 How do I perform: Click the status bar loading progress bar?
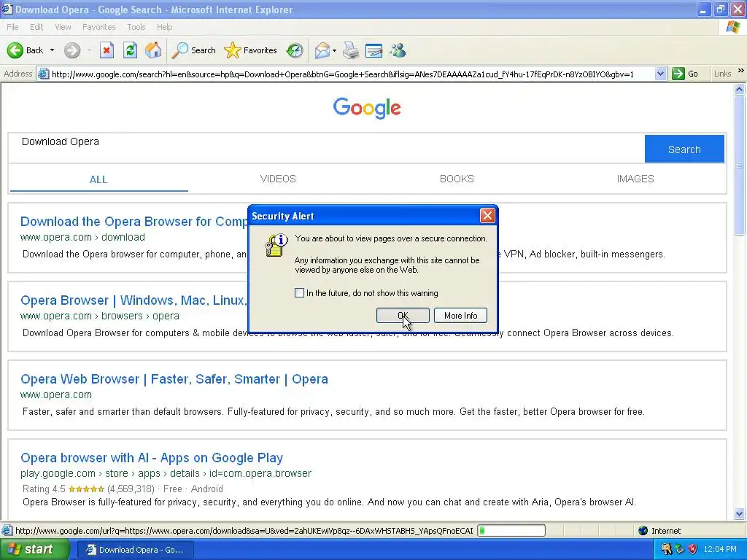(x=511, y=531)
